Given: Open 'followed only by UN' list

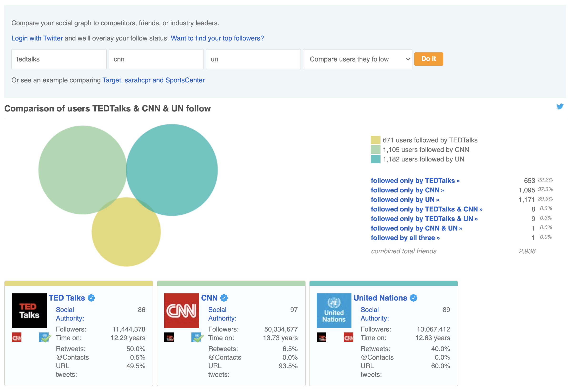Looking at the screenshot, I should click(x=405, y=200).
